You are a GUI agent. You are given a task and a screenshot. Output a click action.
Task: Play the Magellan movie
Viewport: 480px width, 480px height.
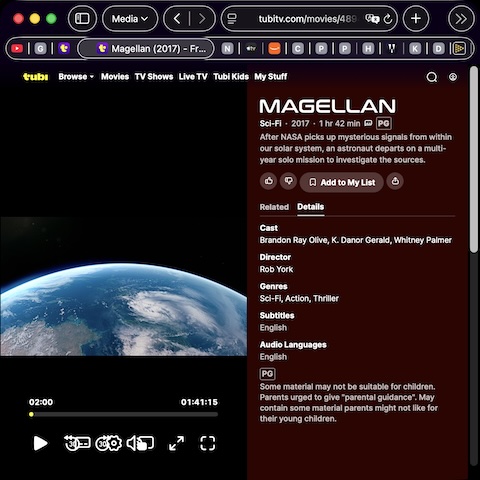click(x=40, y=443)
